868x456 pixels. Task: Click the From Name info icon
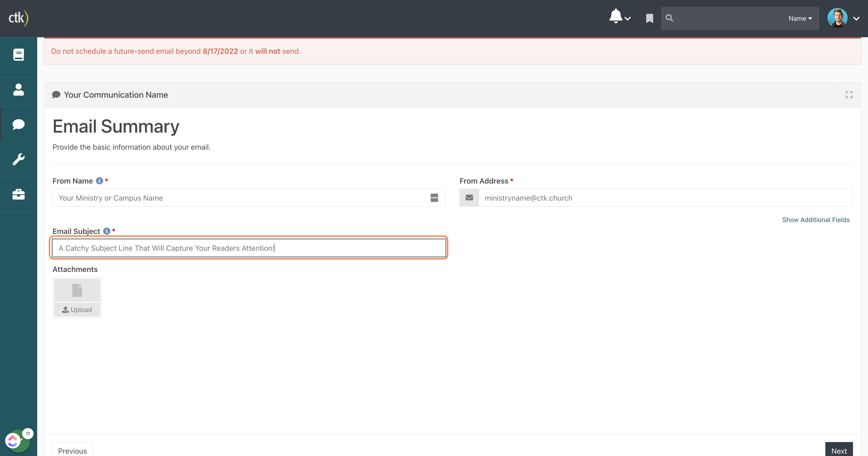(x=99, y=181)
